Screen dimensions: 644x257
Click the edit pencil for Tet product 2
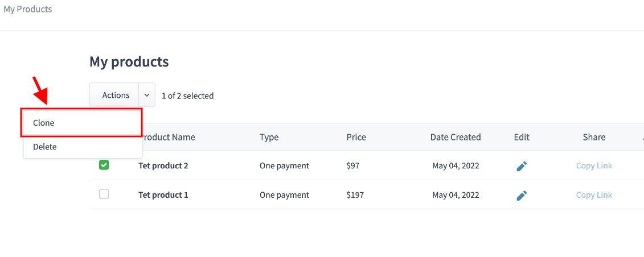(522, 166)
